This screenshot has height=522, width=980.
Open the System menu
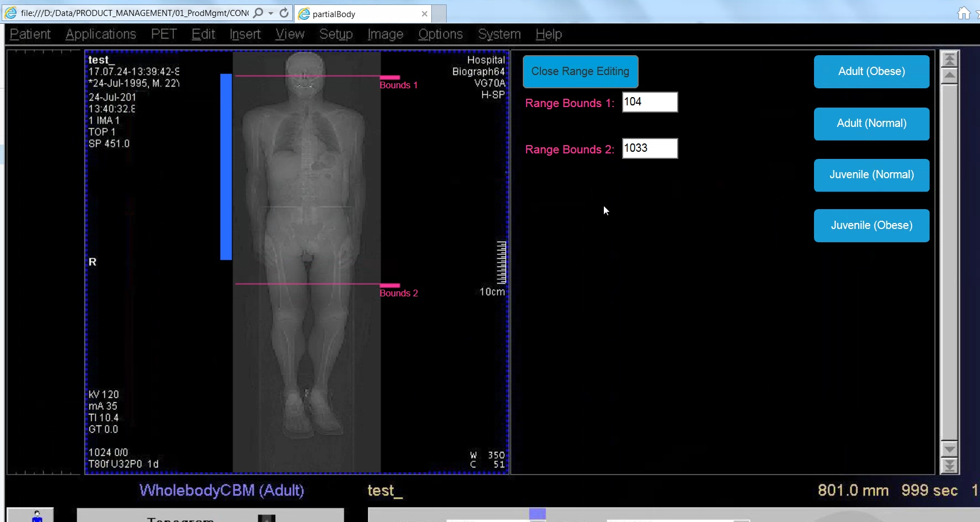click(x=499, y=34)
